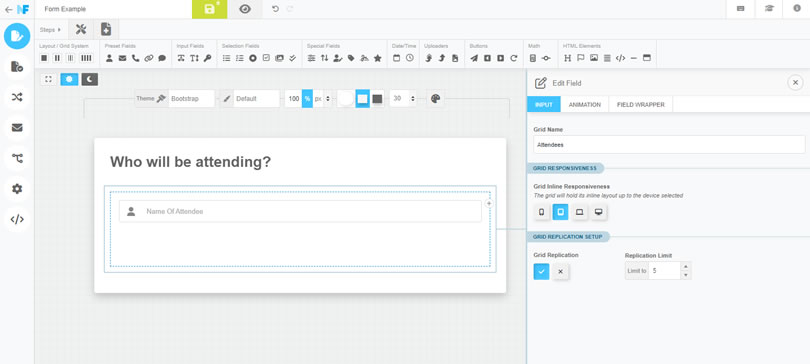Add a two-column grid layout
This screenshot has width=810, height=364.
[x=57, y=58]
